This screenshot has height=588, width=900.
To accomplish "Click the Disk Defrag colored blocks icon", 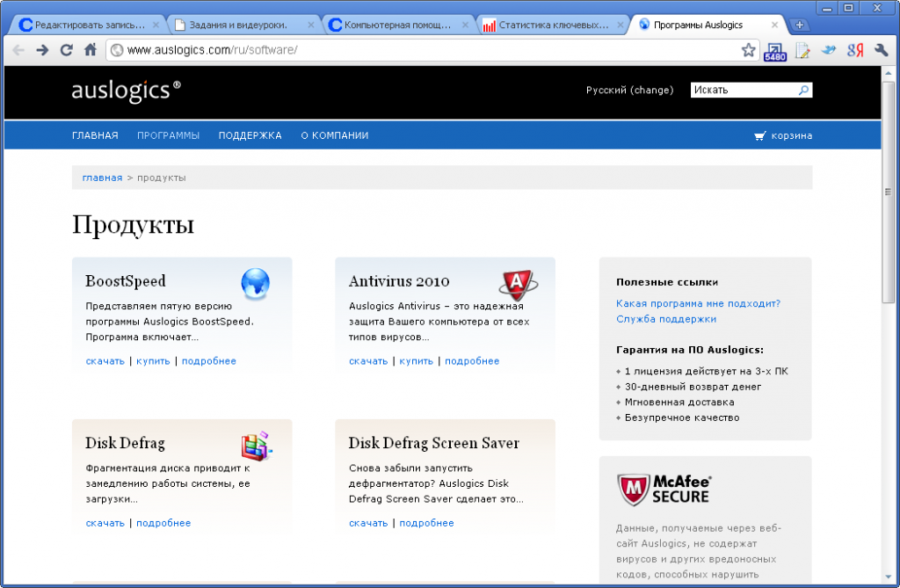I will click(257, 446).
